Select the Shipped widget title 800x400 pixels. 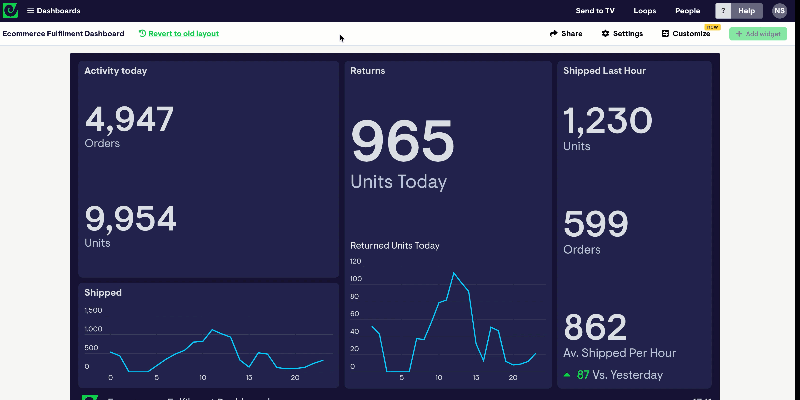pos(103,293)
